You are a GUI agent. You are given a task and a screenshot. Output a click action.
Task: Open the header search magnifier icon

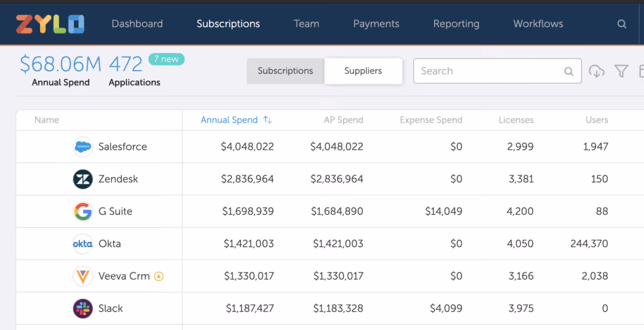click(622, 25)
